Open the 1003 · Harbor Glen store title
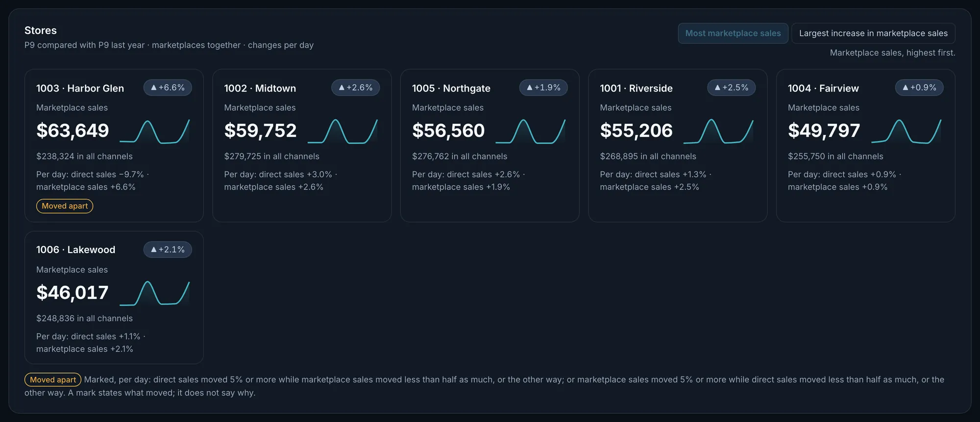 click(x=80, y=89)
